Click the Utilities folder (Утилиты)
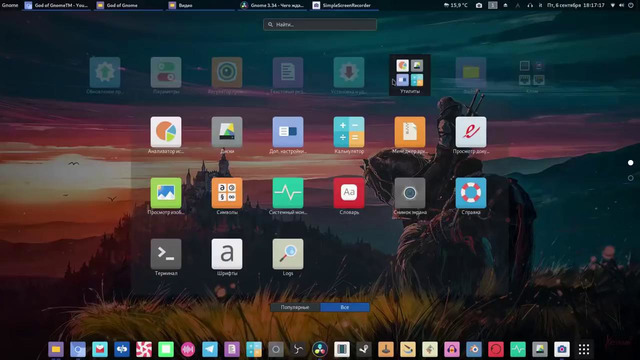The height and width of the screenshot is (360, 640). [x=410, y=75]
